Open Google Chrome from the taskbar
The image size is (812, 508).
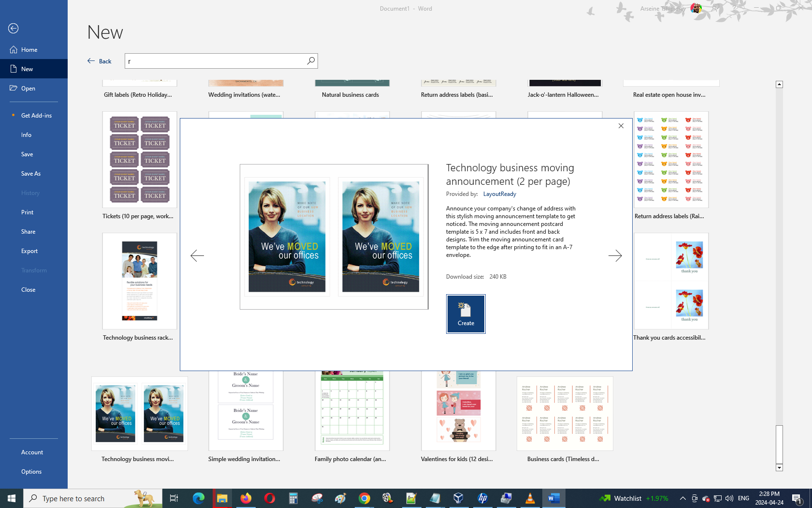(x=364, y=498)
